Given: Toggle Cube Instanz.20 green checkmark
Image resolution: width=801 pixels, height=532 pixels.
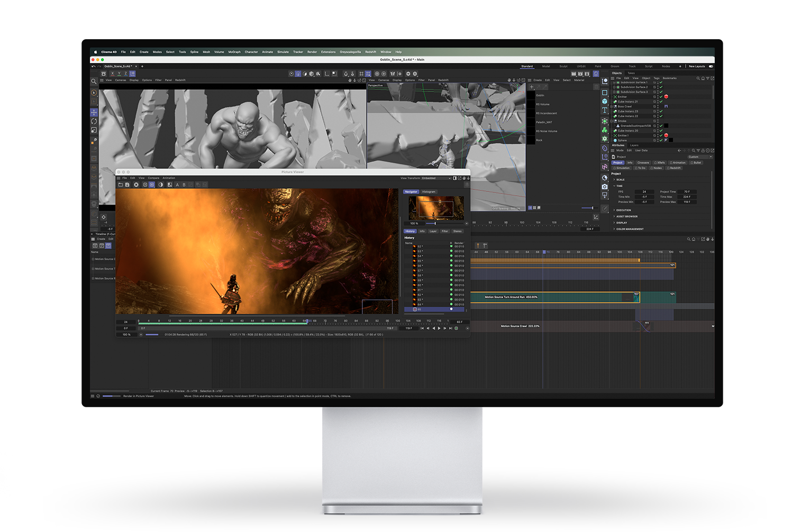Looking at the screenshot, I should click(661, 131).
